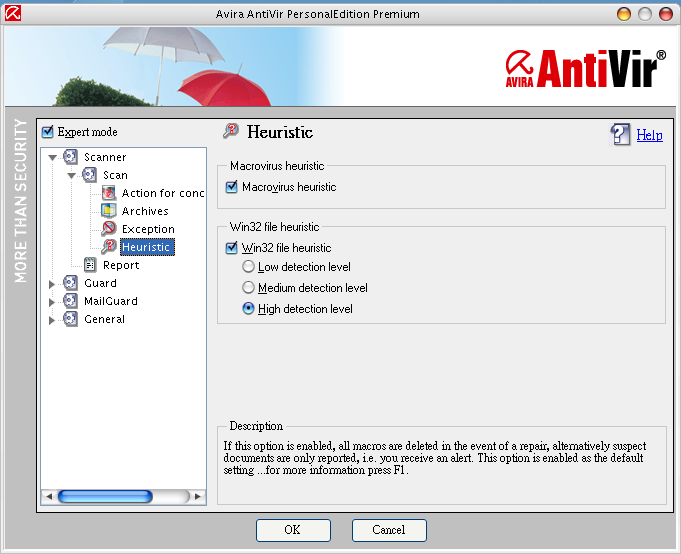The width and height of the screenshot is (681, 554).
Task: Expand the General tree node
Action: [52, 320]
